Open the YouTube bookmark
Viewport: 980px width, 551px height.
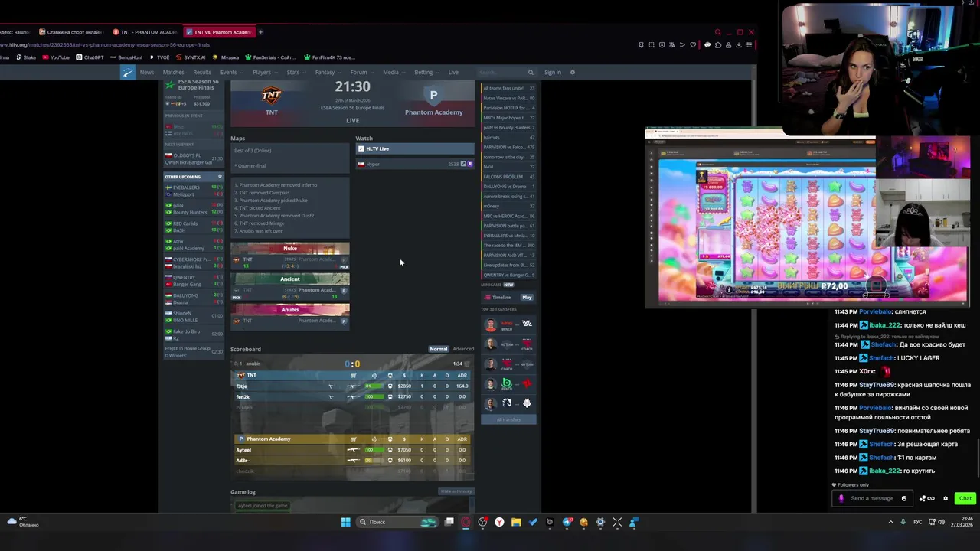pos(55,57)
